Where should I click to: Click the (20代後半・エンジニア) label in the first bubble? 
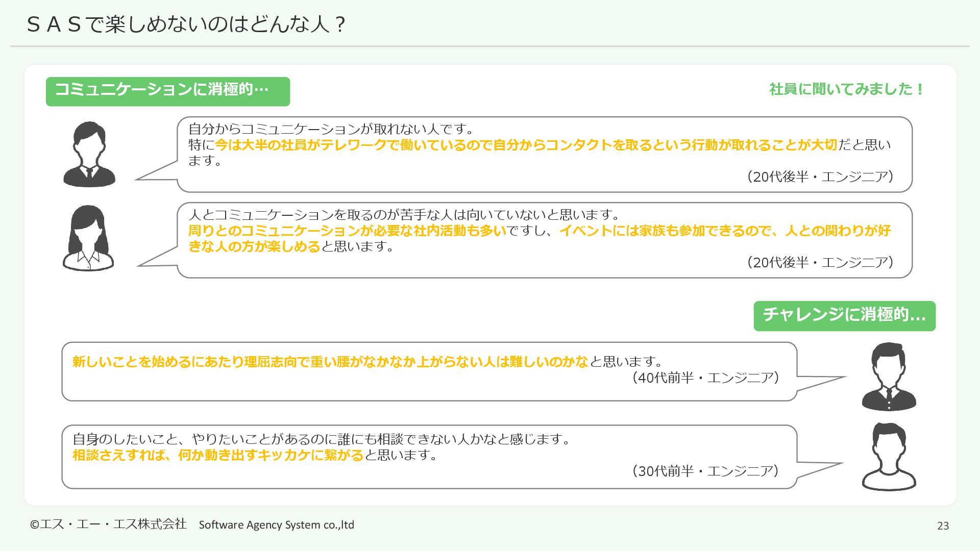(820, 177)
